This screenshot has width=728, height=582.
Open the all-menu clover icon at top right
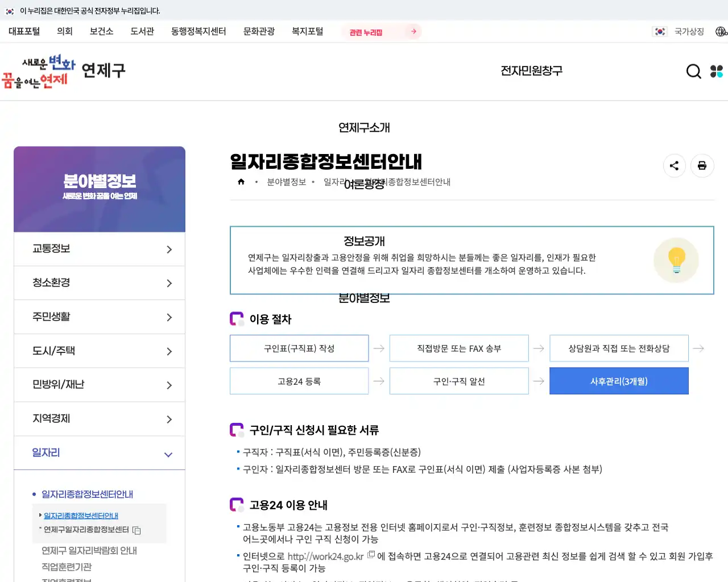[716, 71]
